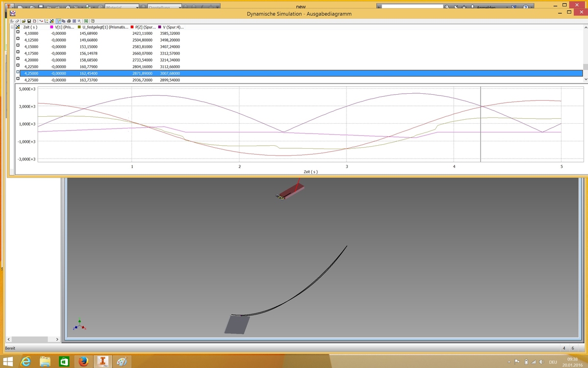
Task: Click the clock showing 09:38 in system tray
Action: [x=573, y=359]
